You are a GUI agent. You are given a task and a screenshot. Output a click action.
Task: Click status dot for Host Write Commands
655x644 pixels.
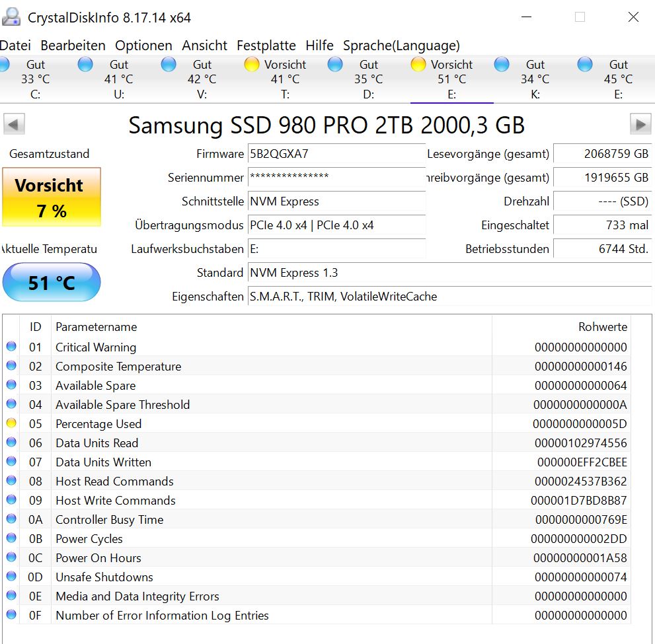(11, 500)
